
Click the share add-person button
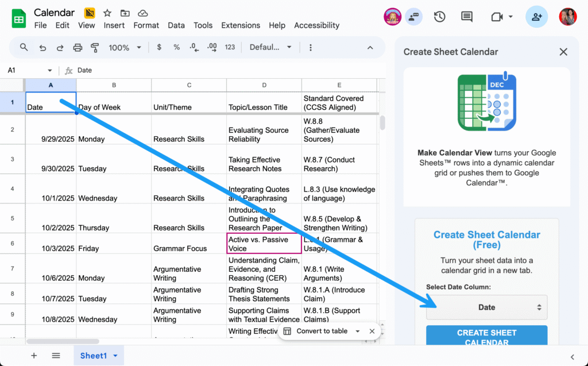[536, 17]
